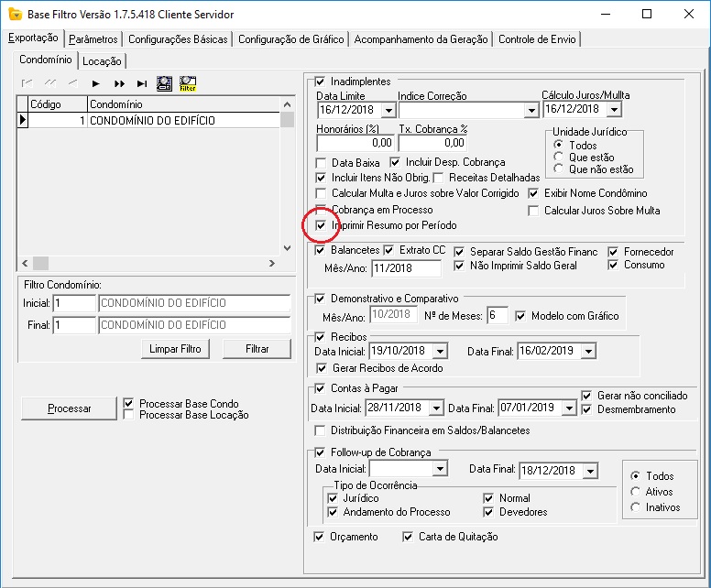Screen dimensions: 711x588
Task: Uncheck Processar Base Condo checkbox
Action: click(128, 403)
